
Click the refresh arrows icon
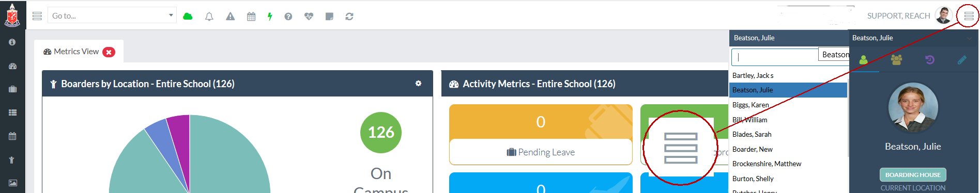click(x=349, y=17)
